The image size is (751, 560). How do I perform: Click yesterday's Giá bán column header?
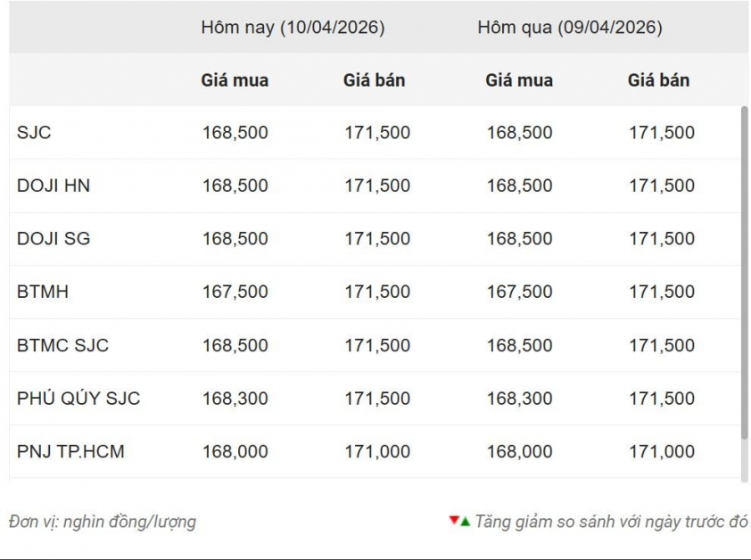(658, 80)
